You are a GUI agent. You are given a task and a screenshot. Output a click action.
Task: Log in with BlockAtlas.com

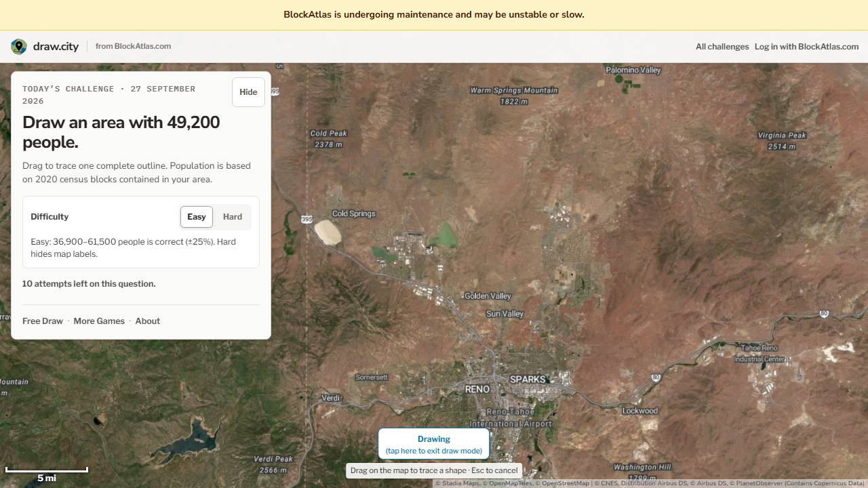[806, 47]
